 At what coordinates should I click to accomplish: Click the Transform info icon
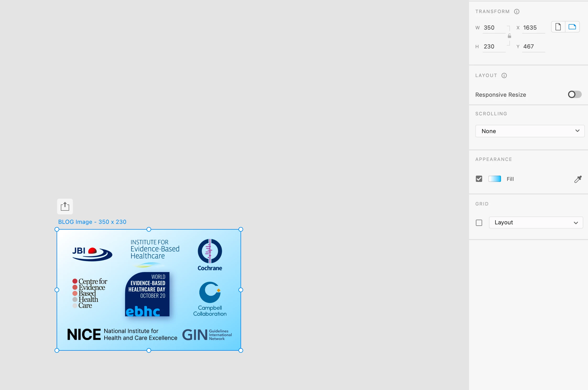(x=517, y=12)
